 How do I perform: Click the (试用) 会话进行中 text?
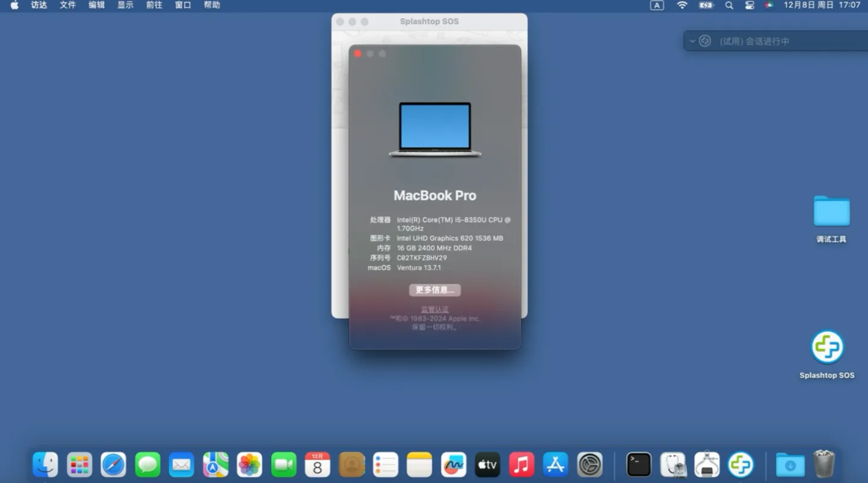point(754,41)
